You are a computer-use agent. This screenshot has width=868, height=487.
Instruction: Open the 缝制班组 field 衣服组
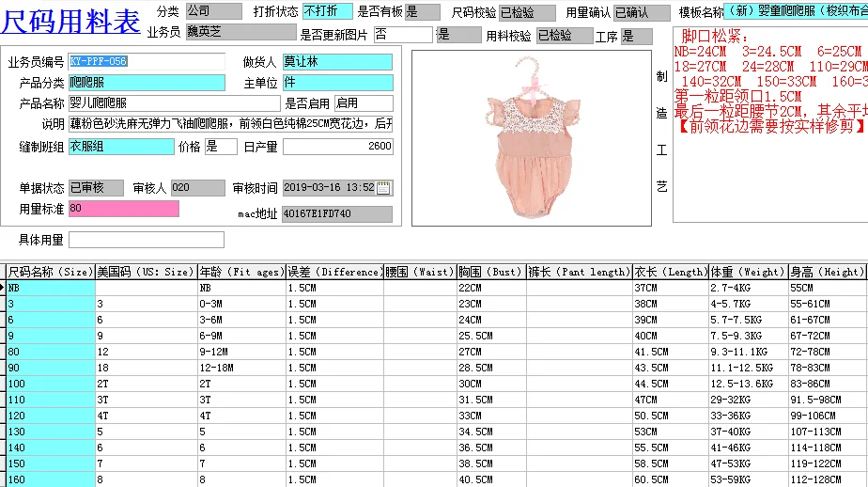tap(121, 147)
